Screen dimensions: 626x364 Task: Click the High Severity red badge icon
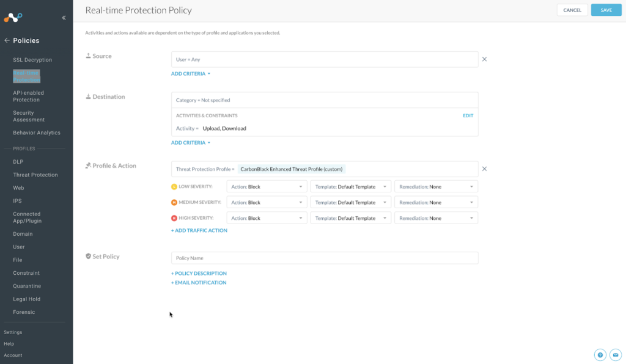pos(174,218)
